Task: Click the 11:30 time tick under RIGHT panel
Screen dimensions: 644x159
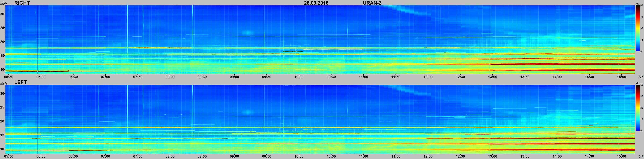Action: (x=396, y=77)
